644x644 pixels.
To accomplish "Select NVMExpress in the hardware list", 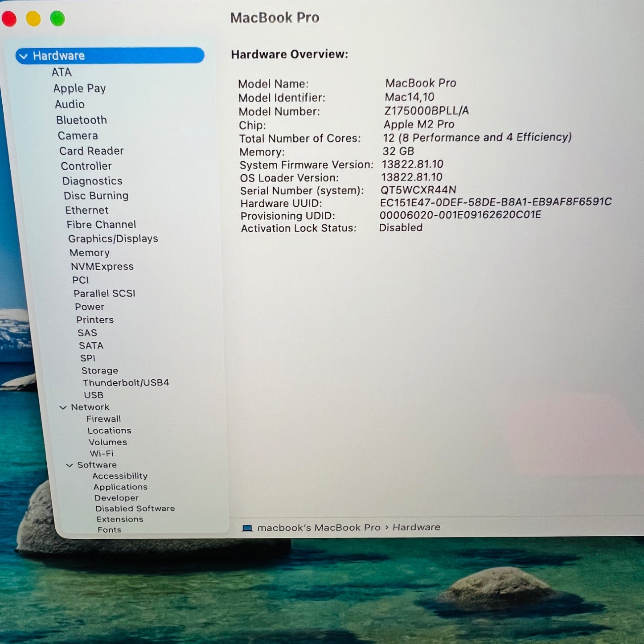I will [102, 267].
